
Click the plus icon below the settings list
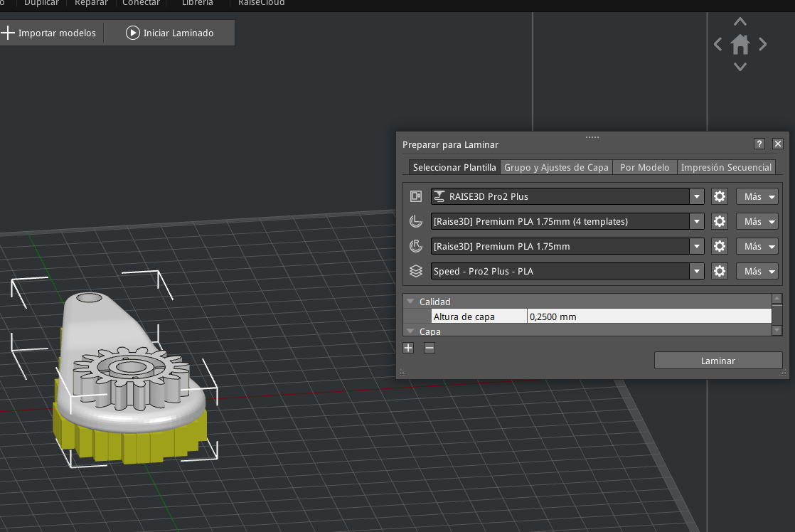point(408,348)
